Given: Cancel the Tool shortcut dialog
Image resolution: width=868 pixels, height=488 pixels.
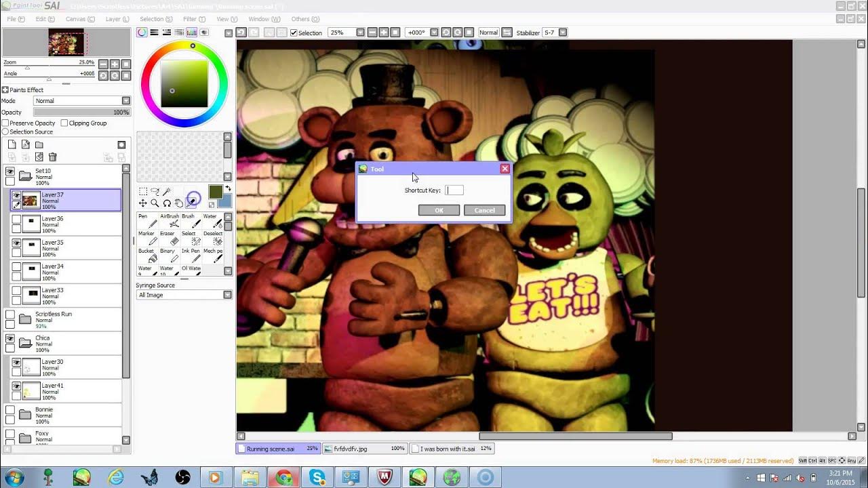Looking at the screenshot, I should tap(484, 210).
